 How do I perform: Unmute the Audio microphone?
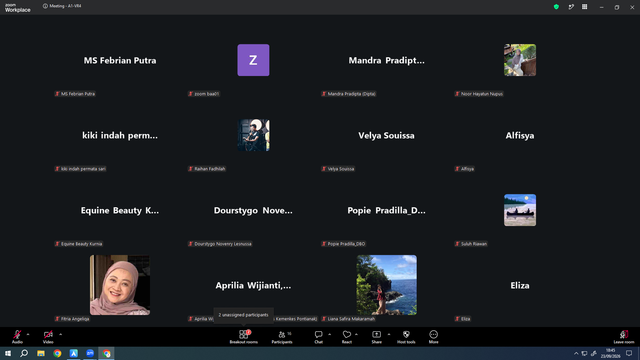click(17, 337)
